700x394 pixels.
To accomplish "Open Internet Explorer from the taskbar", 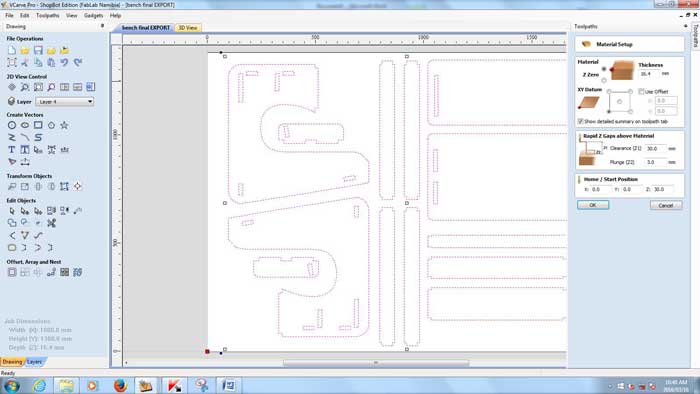I will click(x=39, y=385).
